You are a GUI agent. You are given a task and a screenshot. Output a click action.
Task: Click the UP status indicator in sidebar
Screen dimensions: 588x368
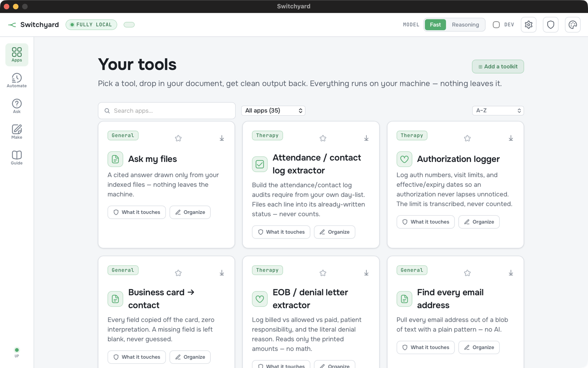point(17,352)
